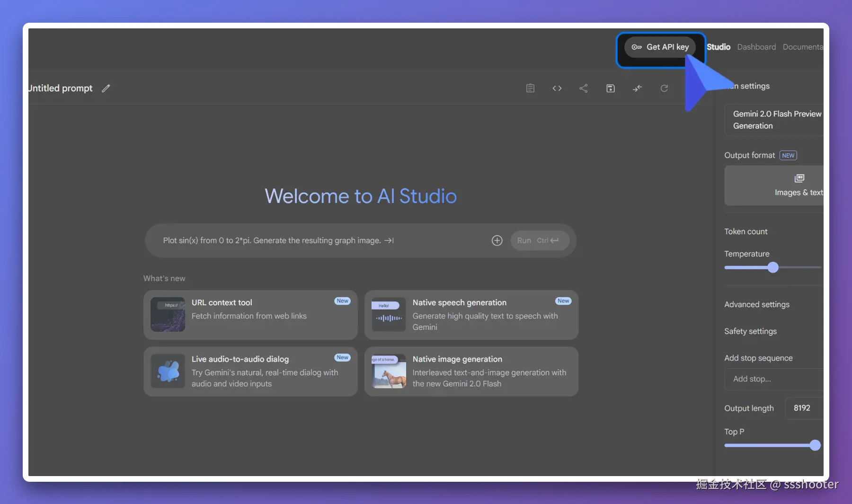Reset the chat with the refresh icon
The width and height of the screenshot is (852, 504).
click(664, 88)
